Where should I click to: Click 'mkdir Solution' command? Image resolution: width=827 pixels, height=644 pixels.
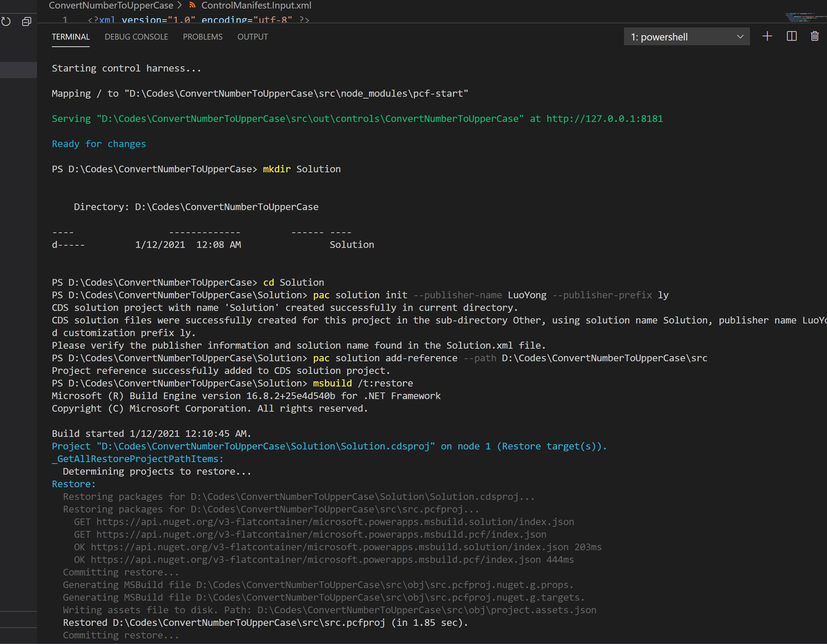click(302, 169)
